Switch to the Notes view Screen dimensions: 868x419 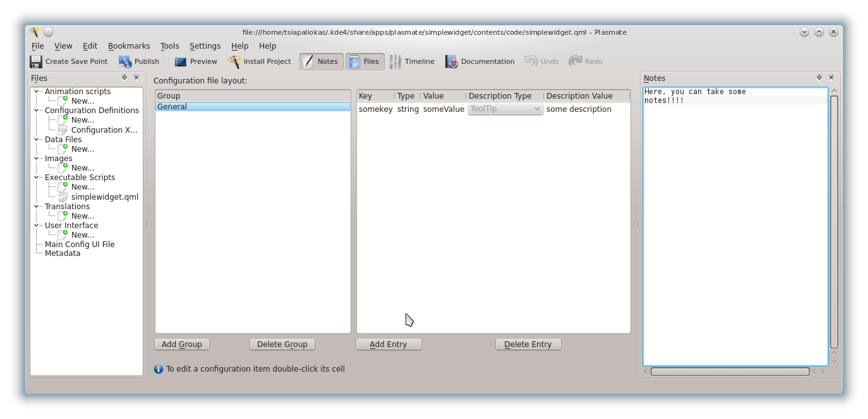point(320,61)
